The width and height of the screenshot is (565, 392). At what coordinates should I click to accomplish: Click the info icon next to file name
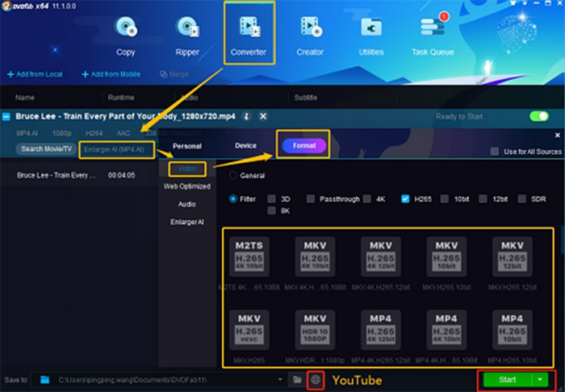246,116
